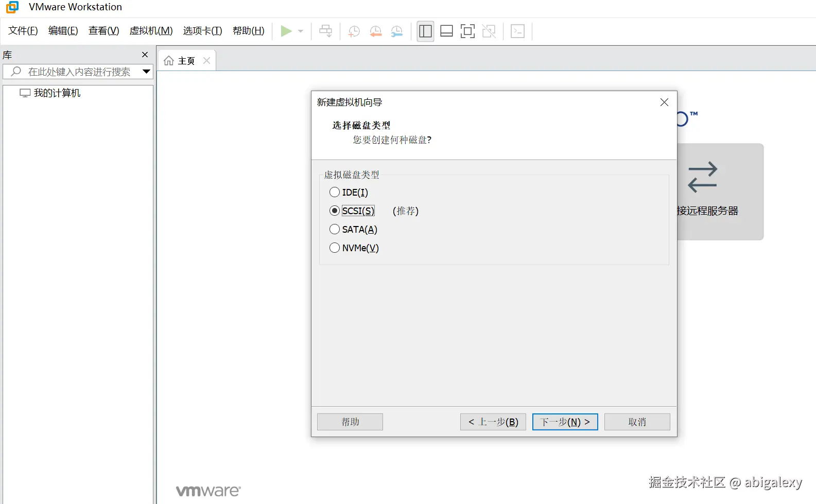Select 我的计算机 in the library tree
Image resolution: width=816 pixels, height=504 pixels.
coord(50,93)
